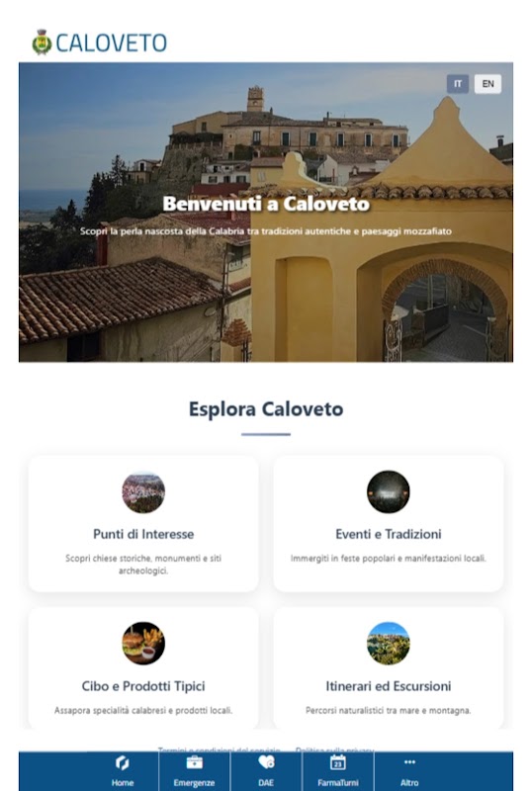Click the Itinerari ed Escursioni landscape image

coord(389,644)
